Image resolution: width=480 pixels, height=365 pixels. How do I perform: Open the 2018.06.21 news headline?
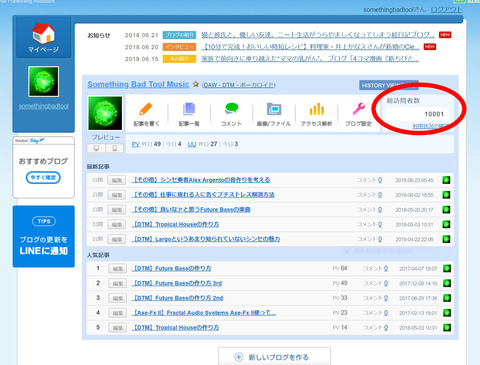(x=318, y=35)
